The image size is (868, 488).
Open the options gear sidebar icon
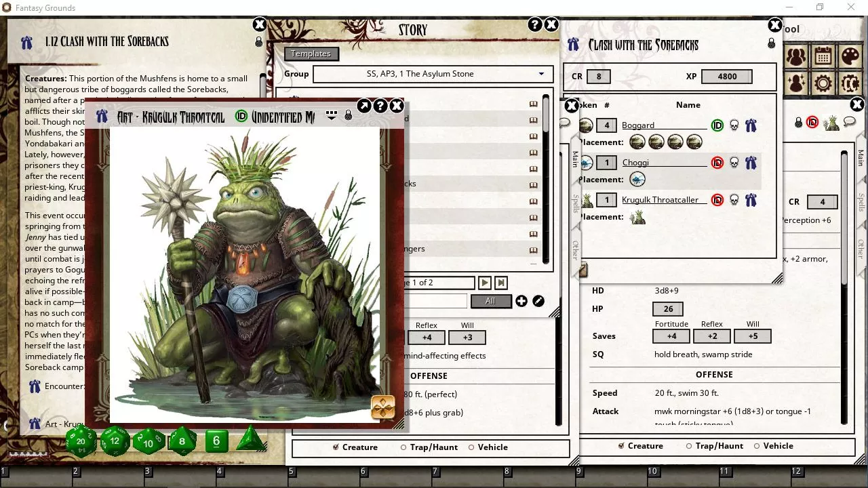click(x=823, y=83)
